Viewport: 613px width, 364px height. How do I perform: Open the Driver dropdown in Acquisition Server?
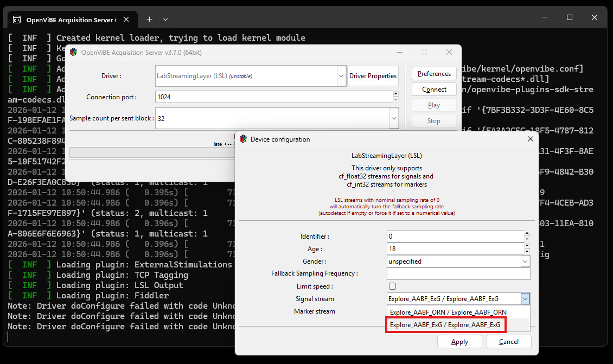tap(341, 76)
